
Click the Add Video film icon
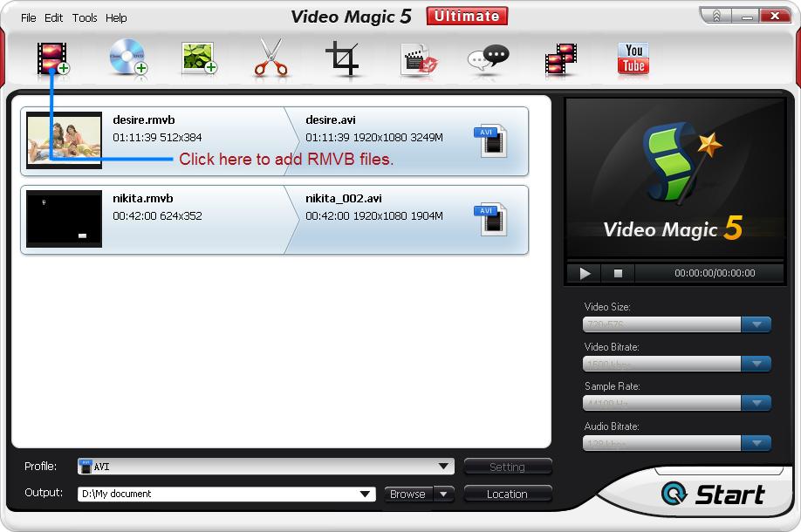coord(52,58)
